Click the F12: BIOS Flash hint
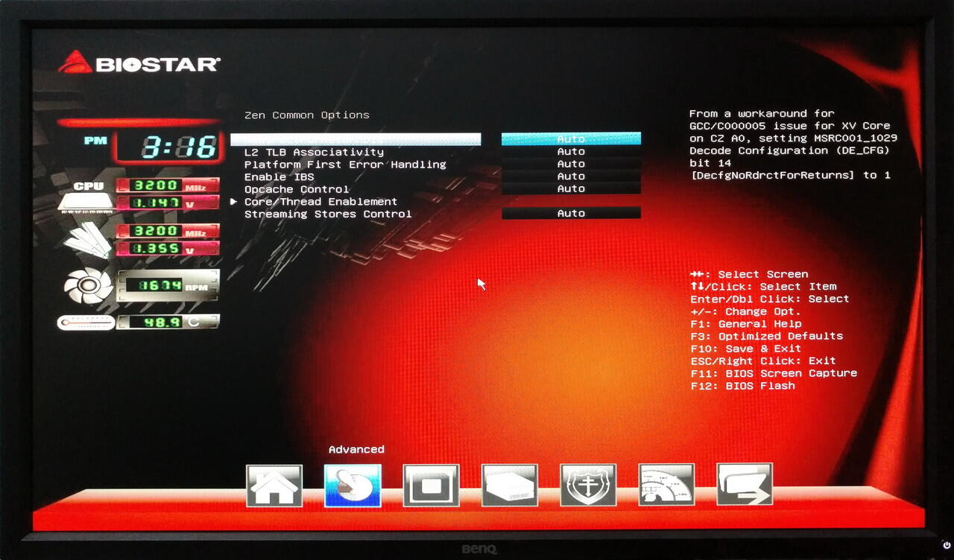954x560 pixels. click(742, 386)
